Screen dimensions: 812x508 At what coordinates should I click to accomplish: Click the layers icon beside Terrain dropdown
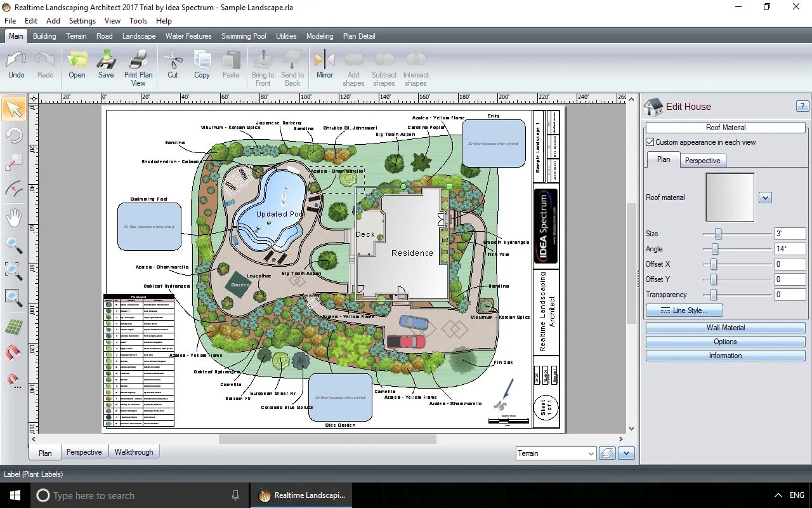[x=607, y=453]
